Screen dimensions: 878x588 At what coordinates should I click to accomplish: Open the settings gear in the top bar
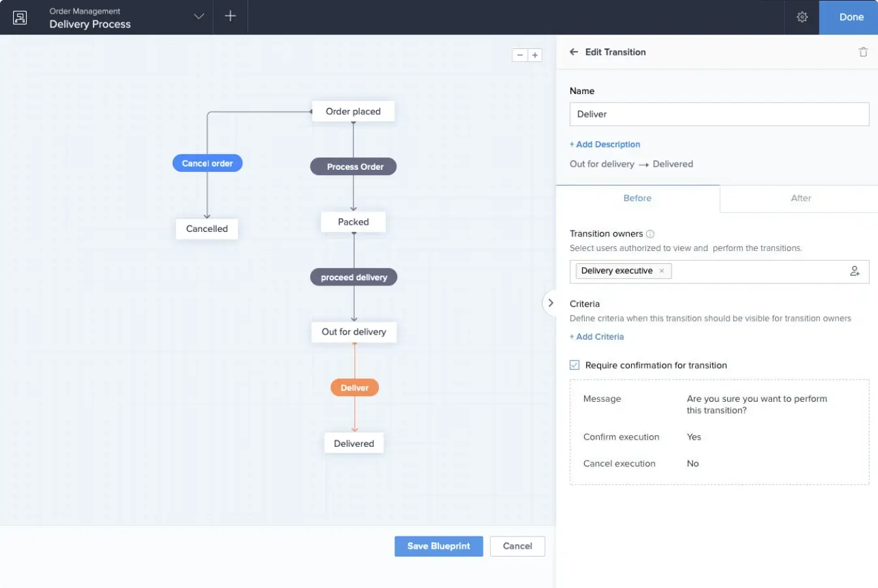tap(802, 17)
